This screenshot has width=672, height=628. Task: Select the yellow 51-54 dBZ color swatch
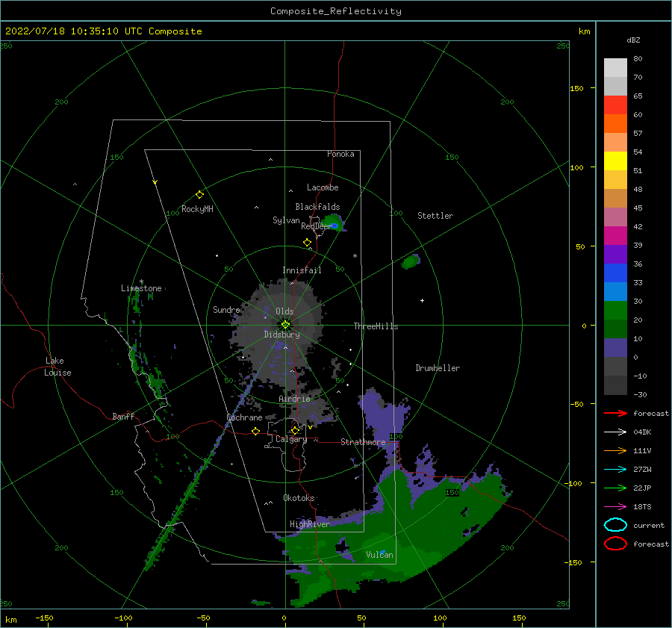coord(615,161)
